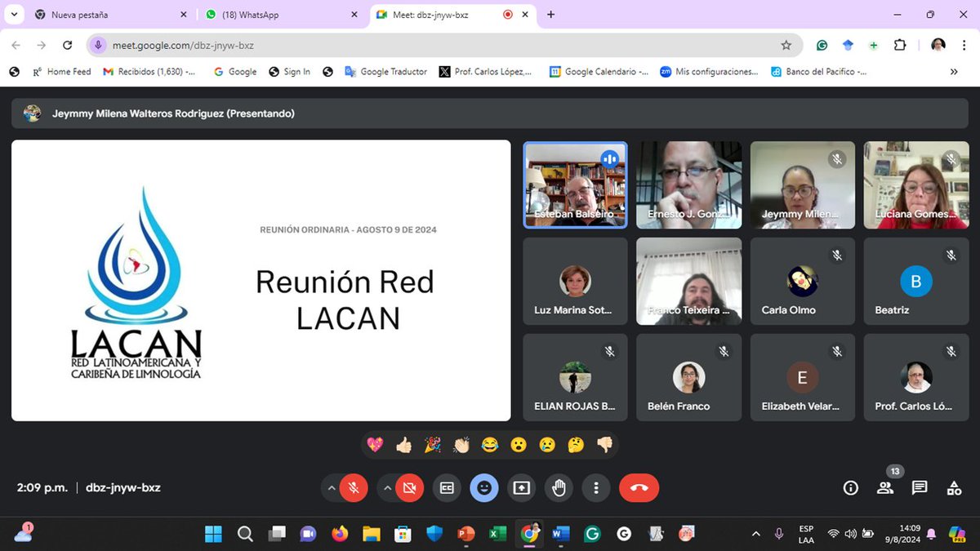
Task: Bookmark this page with star icon
Action: pyautogui.click(x=786, y=46)
